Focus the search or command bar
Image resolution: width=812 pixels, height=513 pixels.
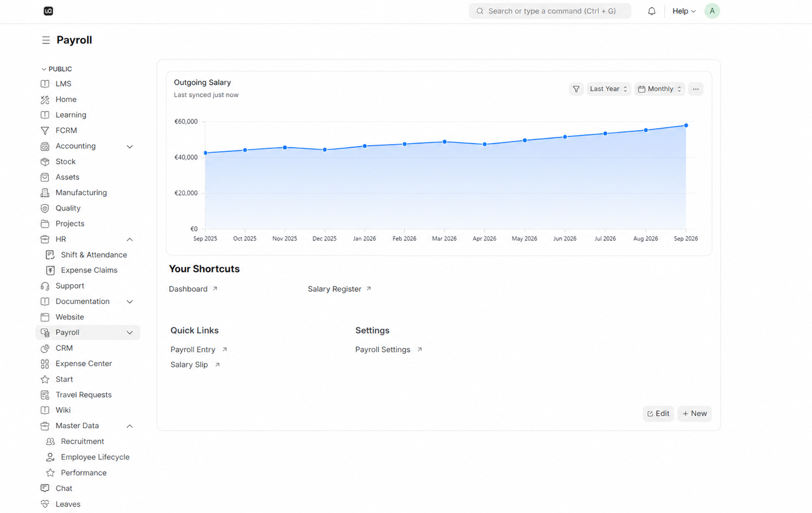(549, 11)
